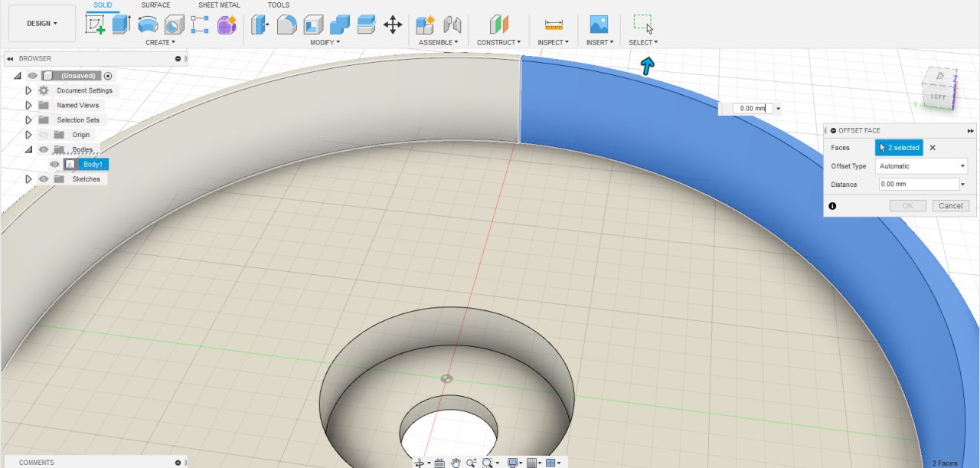The image size is (980, 468).
Task: Click the Orbit navigation tool
Action: [420, 463]
